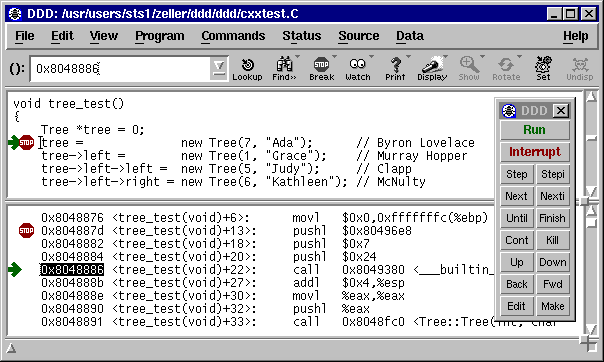Click the Kill button

(553, 240)
